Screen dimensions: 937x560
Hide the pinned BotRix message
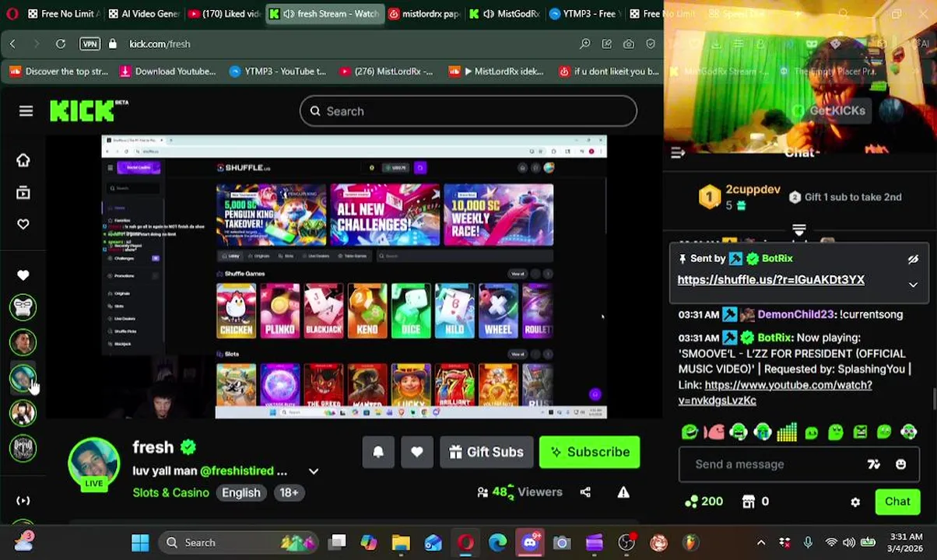coord(913,259)
